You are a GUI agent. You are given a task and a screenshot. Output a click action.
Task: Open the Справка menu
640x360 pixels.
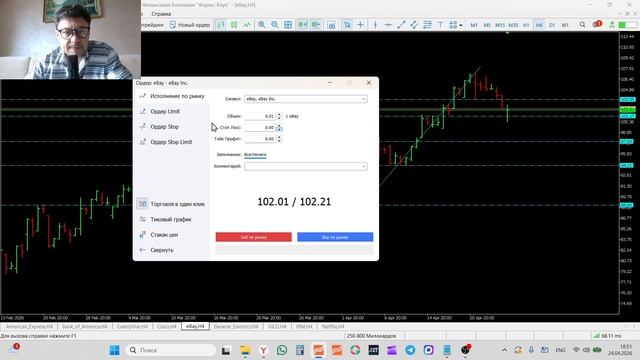(x=161, y=14)
